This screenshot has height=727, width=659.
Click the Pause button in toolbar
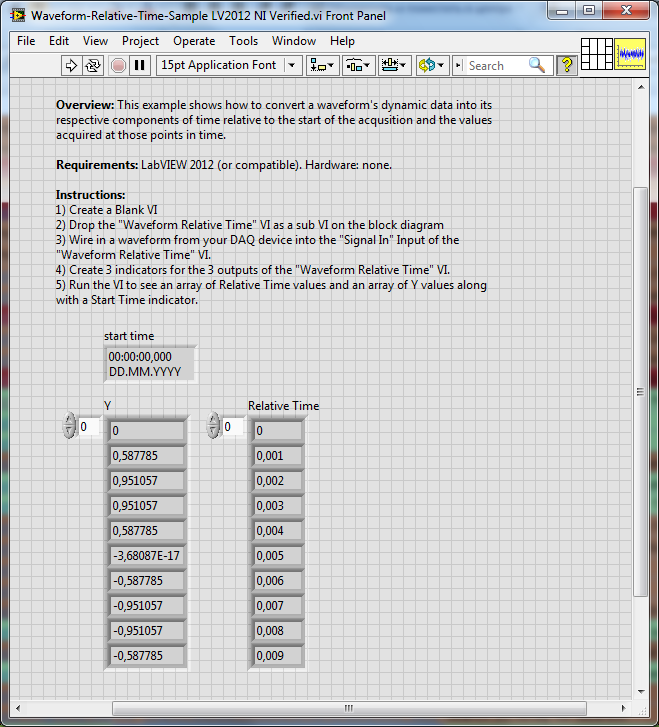pyautogui.click(x=140, y=65)
